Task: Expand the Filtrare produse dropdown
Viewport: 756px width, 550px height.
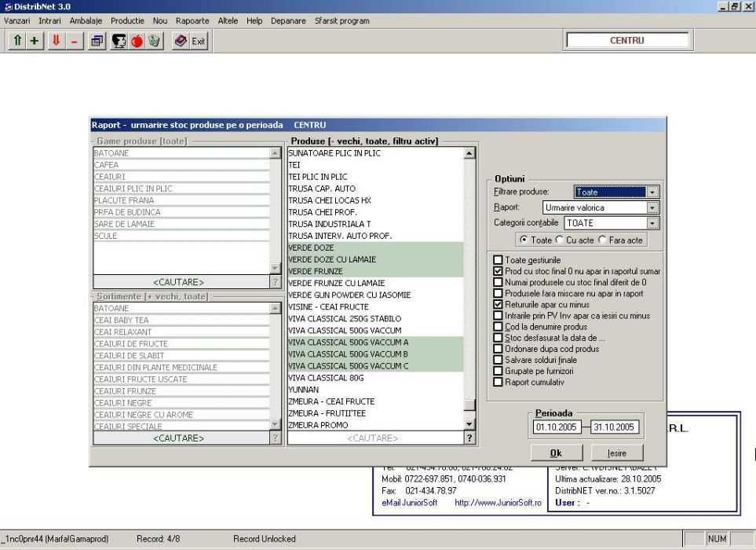Action: (x=652, y=192)
